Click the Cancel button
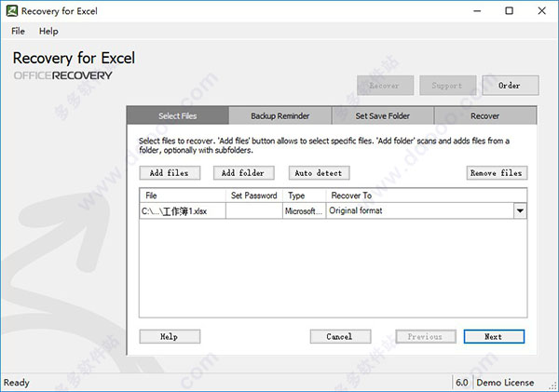559x392 pixels. (x=340, y=337)
